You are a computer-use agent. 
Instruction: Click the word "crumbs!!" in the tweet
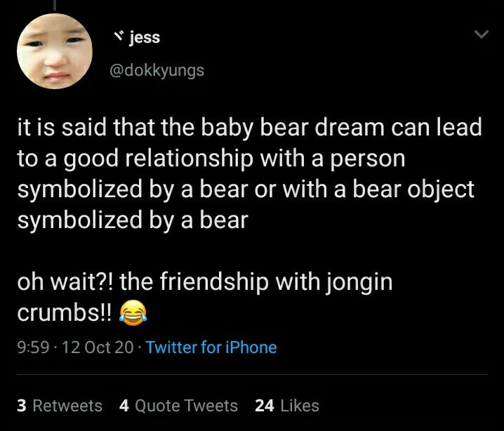click(64, 312)
